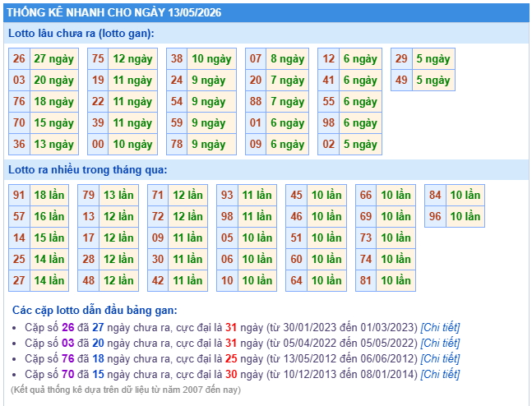Select frequent number 25 cell

coord(19,259)
